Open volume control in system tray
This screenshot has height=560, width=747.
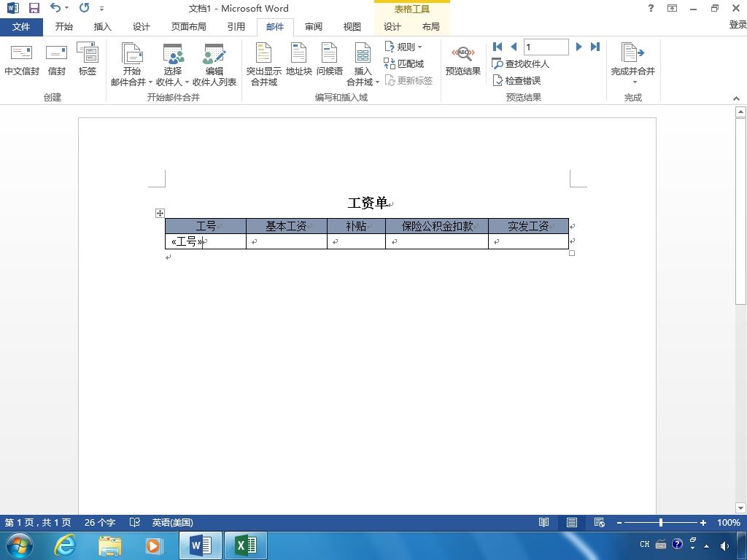coord(724,545)
